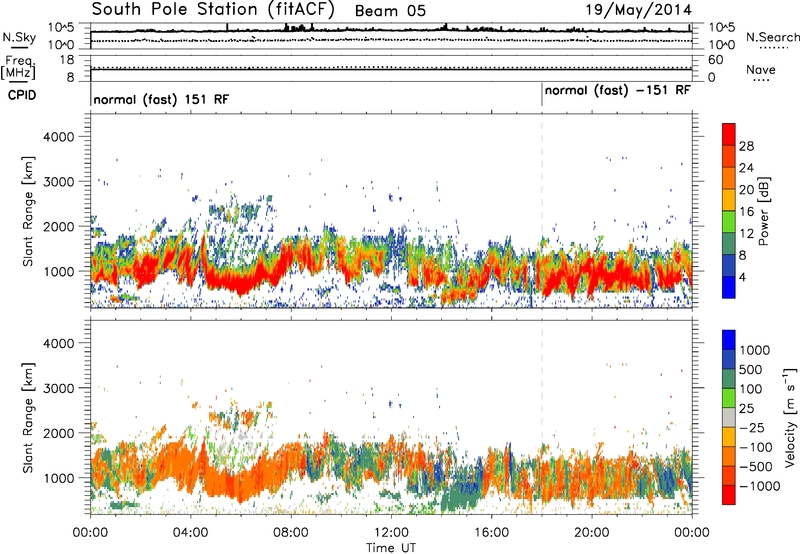Click the date '19/May/2014'

[638, 10]
